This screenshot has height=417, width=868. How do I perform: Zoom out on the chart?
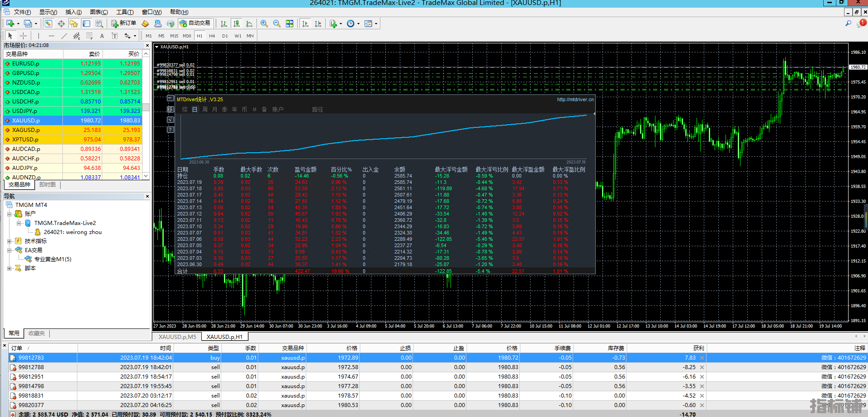click(x=277, y=23)
